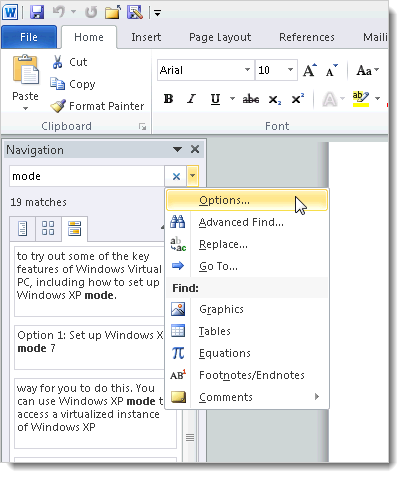Toggle Superscript formatting
The width and height of the screenshot is (404, 478).
coord(297,99)
